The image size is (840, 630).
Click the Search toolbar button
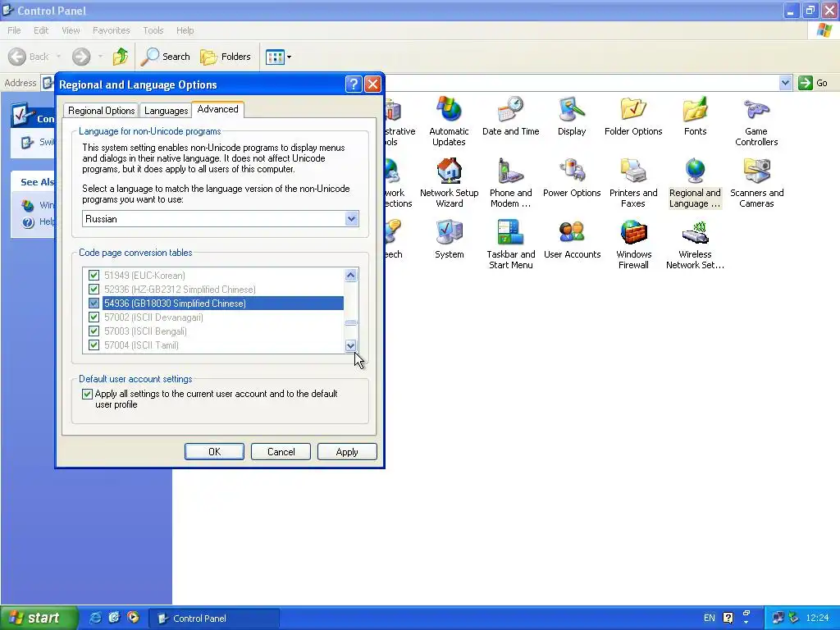click(x=166, y=57)
